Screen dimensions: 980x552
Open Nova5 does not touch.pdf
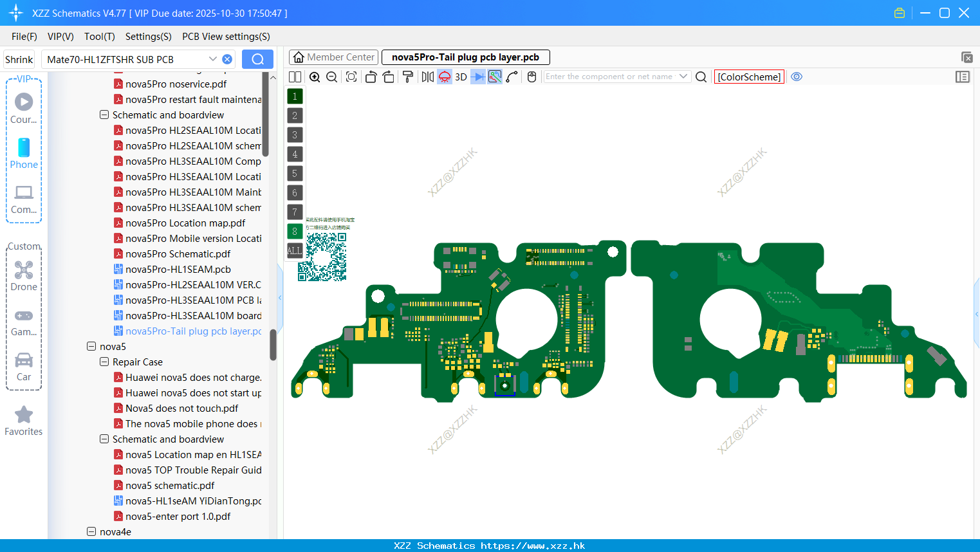pos(181,408)
